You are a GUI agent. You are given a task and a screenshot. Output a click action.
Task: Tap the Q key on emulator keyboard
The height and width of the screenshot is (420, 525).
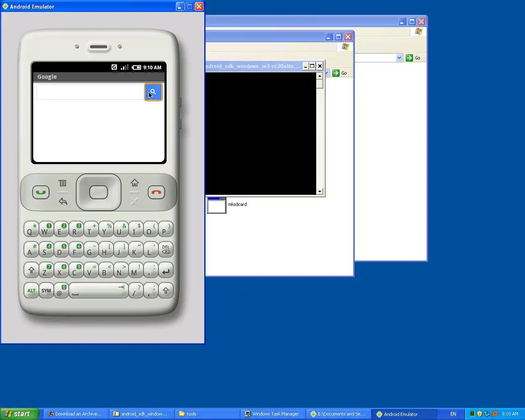click(31, 229)
